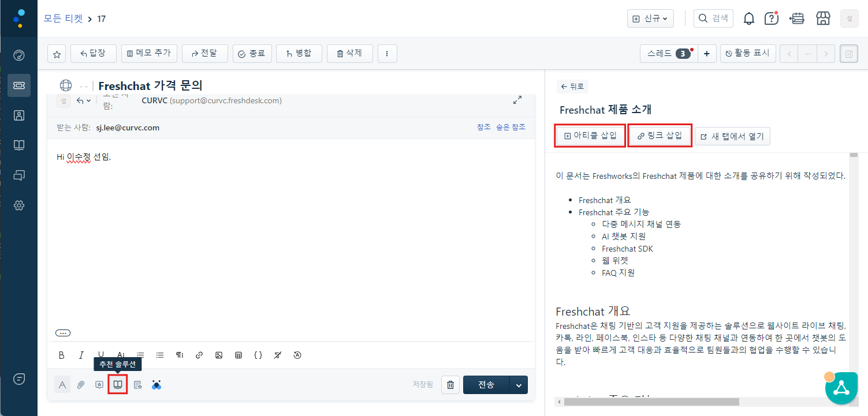Open suggested solutions book icon below editor
868x416 pixels.
tap(118, 384)
